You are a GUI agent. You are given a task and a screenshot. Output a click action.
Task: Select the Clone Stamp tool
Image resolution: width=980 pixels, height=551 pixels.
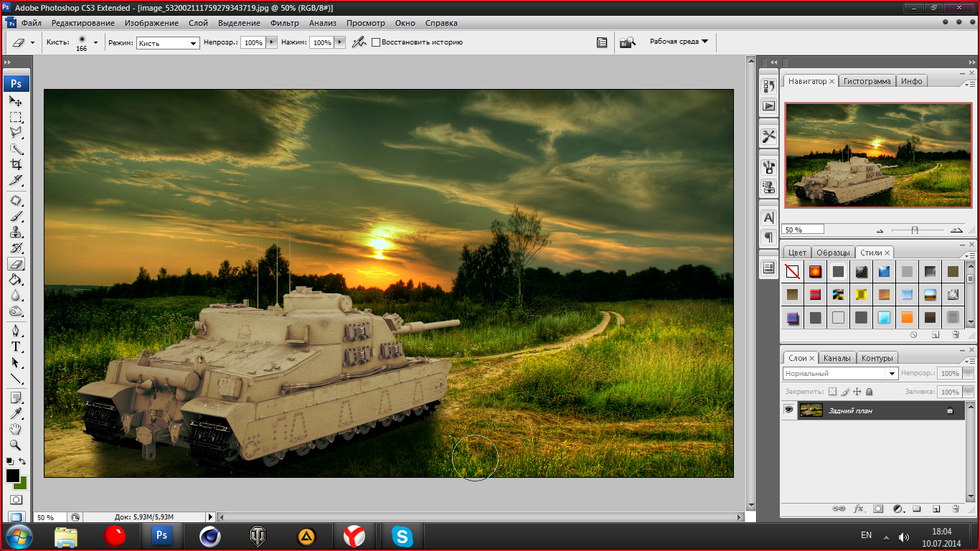(x=16, y=232)
